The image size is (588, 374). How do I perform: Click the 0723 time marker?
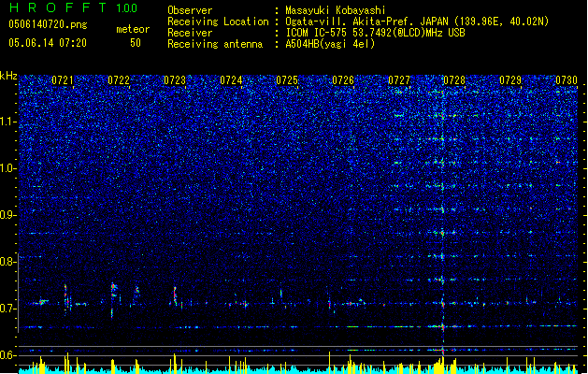[x=175, y=80]
